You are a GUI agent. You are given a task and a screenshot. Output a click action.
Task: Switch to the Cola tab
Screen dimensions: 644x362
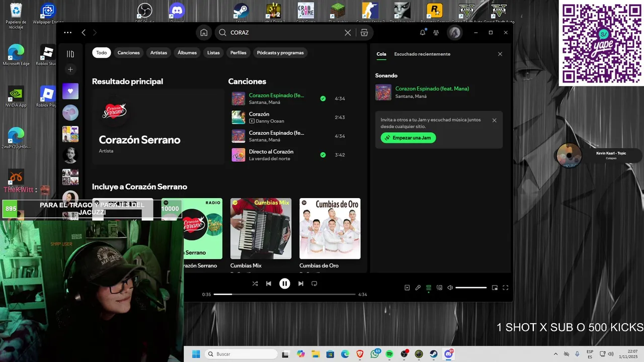coord(381,54)
